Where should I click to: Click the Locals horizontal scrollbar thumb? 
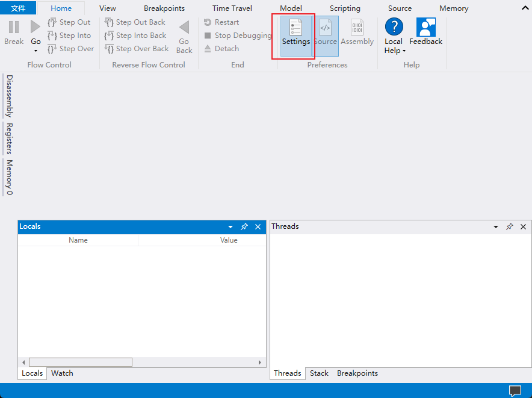[x=81, y=362]
